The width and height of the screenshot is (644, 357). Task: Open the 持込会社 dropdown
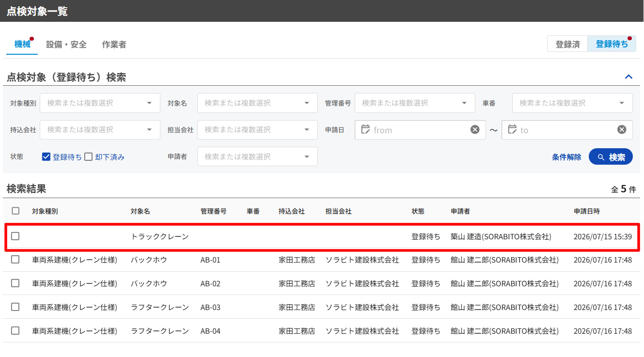pyautogui.click(x=100, y=130)
